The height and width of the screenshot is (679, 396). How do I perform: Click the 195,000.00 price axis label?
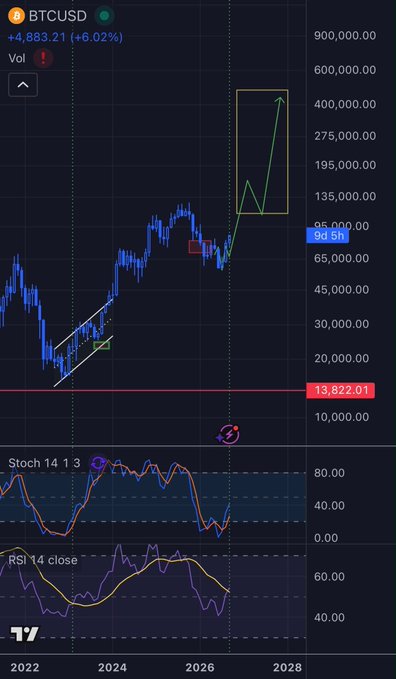pos(345,165)
